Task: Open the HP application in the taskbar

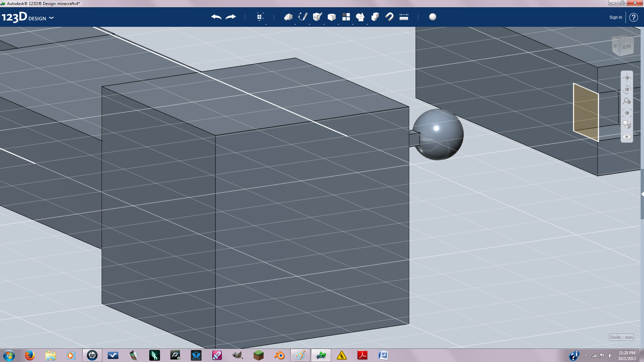Action: (x=92, y=355)
